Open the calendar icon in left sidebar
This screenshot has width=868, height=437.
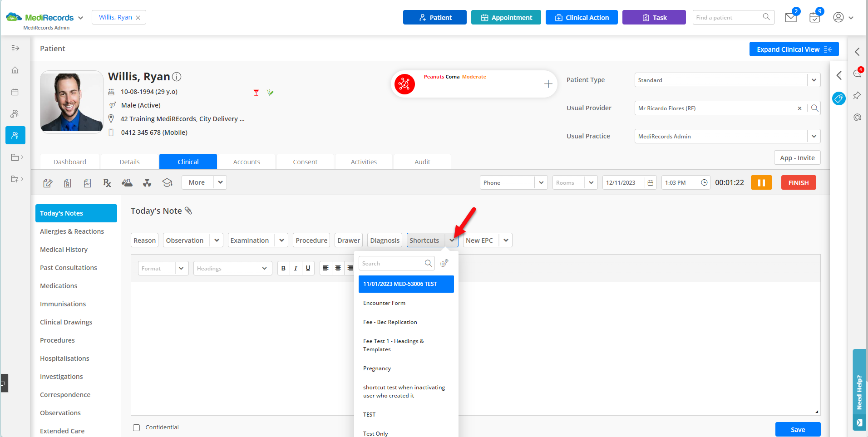15,92
